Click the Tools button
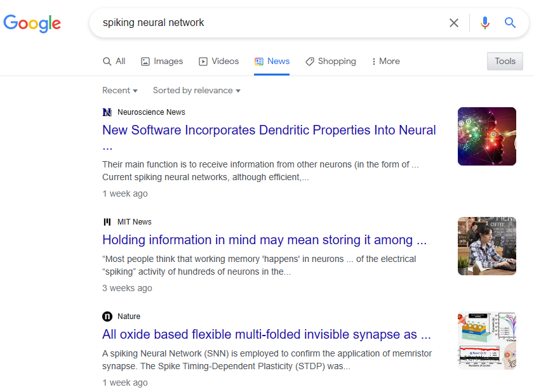 point(505,62)
